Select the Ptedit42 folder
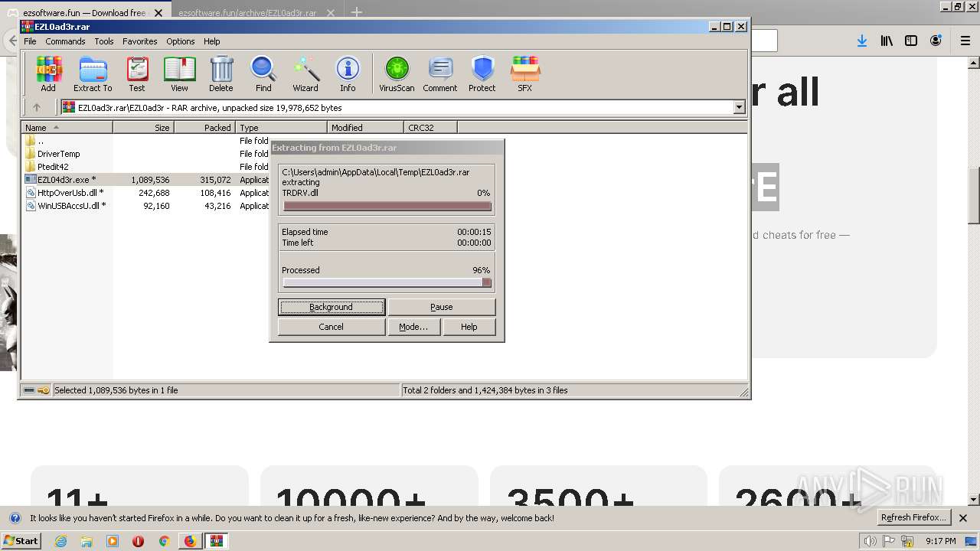980x551 pixels. (x=53, y=167)
